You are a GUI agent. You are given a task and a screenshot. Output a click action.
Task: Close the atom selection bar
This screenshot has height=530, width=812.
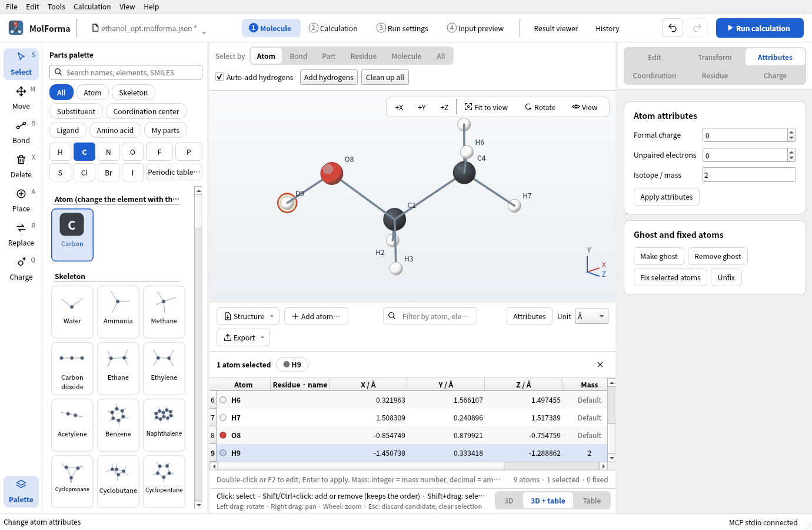coord(600,365)
